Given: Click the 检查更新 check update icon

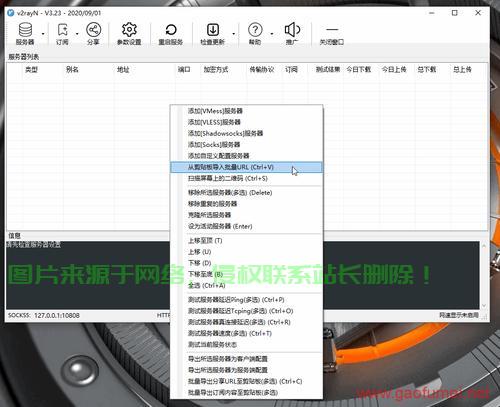Looking at the screenshot, I should point(213,33).
